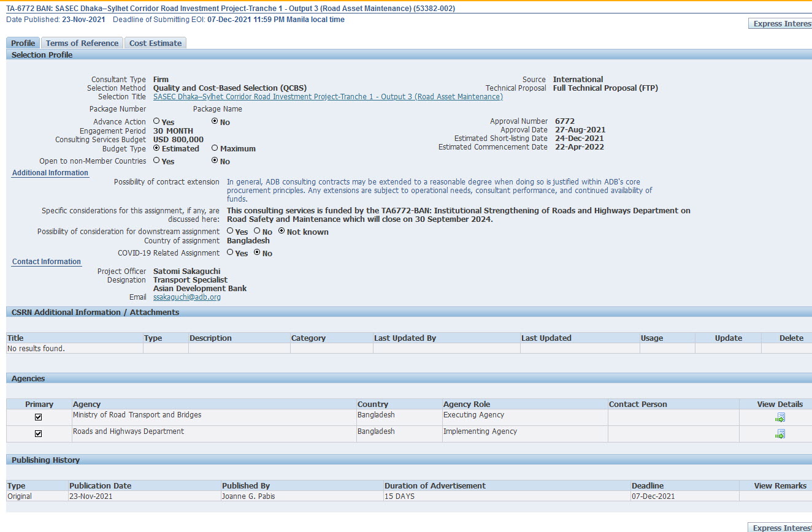
Task: Select No for downstream assignment consideration
Action: pyautogui.click(x=258, y=231)
